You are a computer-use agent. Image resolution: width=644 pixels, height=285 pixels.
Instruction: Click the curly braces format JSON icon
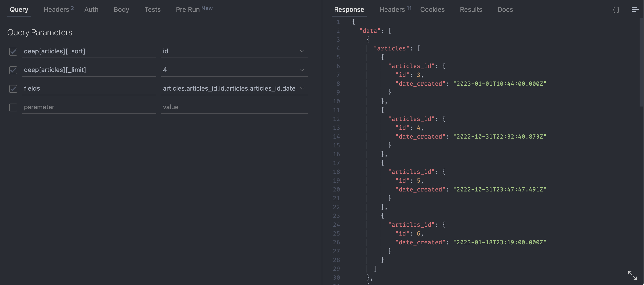(x=616, y=10)
